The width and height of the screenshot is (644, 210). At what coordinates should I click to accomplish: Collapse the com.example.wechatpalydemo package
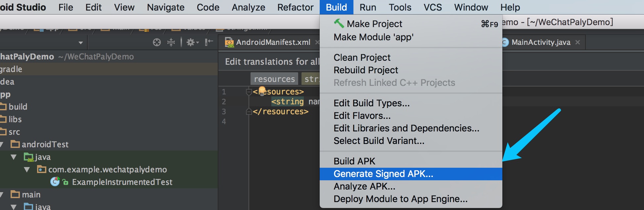point(27,170)
